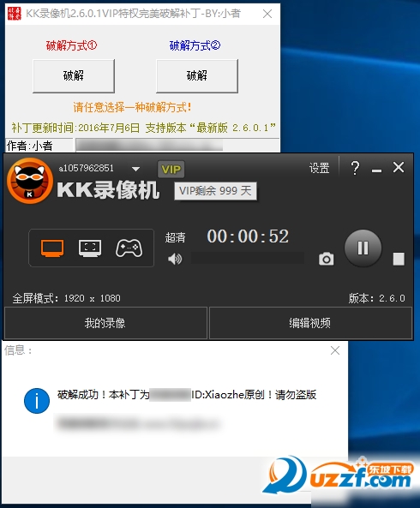This screenshot has height=508, width=420.
Task: Open 设置 settings
Action: (319, 168)
